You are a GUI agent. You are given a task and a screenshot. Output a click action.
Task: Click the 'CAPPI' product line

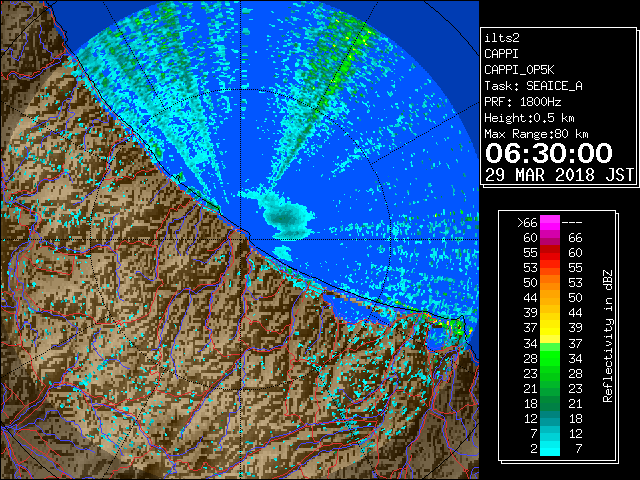tap(501, 54)
